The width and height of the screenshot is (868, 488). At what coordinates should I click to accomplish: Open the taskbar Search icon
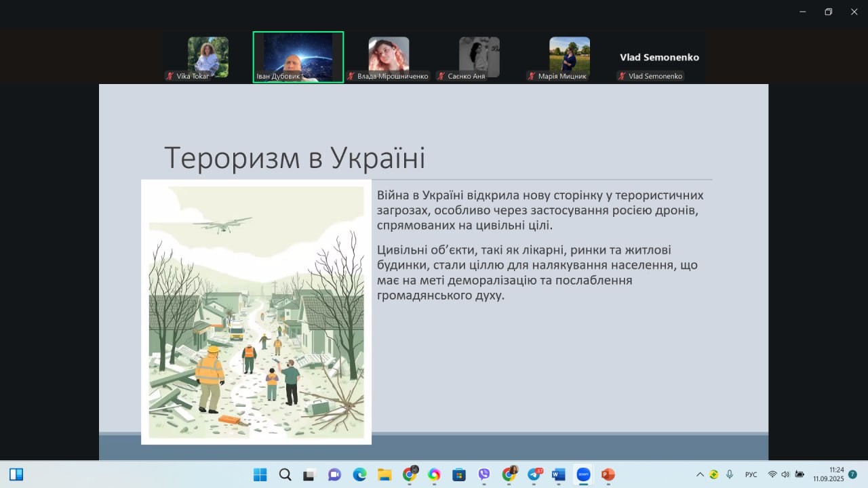285,474
